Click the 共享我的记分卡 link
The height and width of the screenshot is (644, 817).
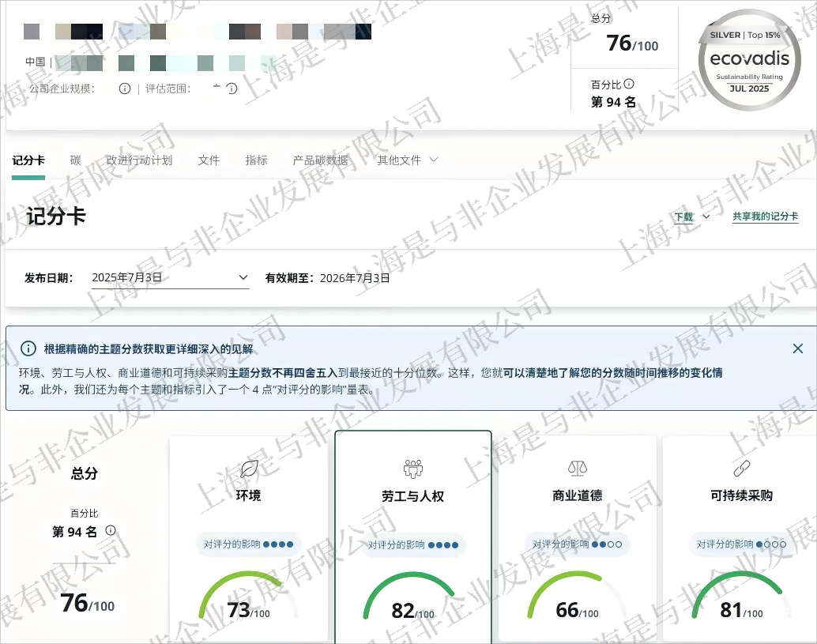[x=765, y=217]
